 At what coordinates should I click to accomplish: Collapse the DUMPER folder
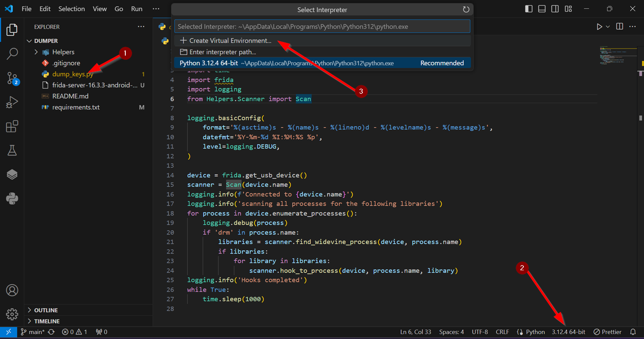tap(29, 40)
